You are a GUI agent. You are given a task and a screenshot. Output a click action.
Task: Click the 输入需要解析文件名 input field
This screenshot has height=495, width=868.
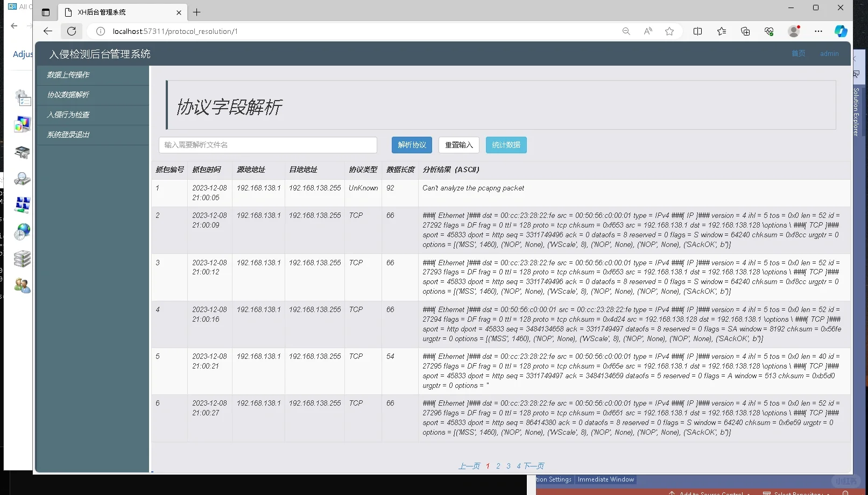(267, 145)
